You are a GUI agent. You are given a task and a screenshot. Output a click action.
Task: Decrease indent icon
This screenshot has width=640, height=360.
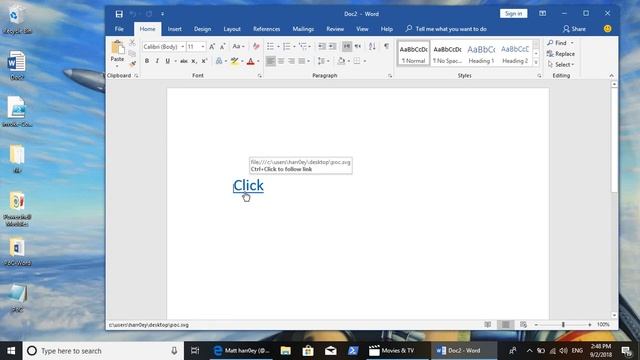322,47
